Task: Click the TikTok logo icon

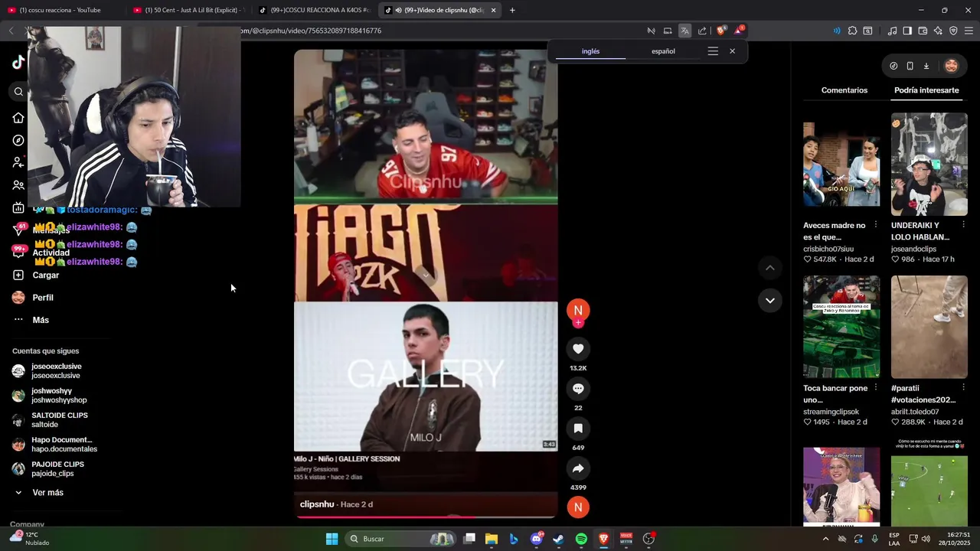Action: tap(18, 63)
